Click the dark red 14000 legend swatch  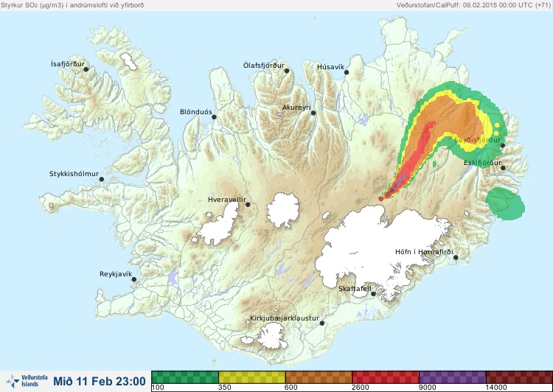[519, 377]
